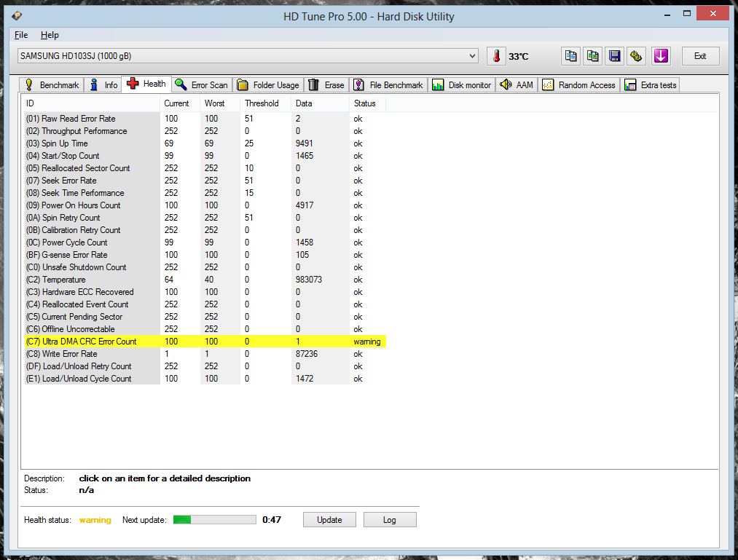Image resolution: width=738 pixels, height=560 pixels.
Task: Open the Disk monitor tab
Action: [x=462, y=84]
